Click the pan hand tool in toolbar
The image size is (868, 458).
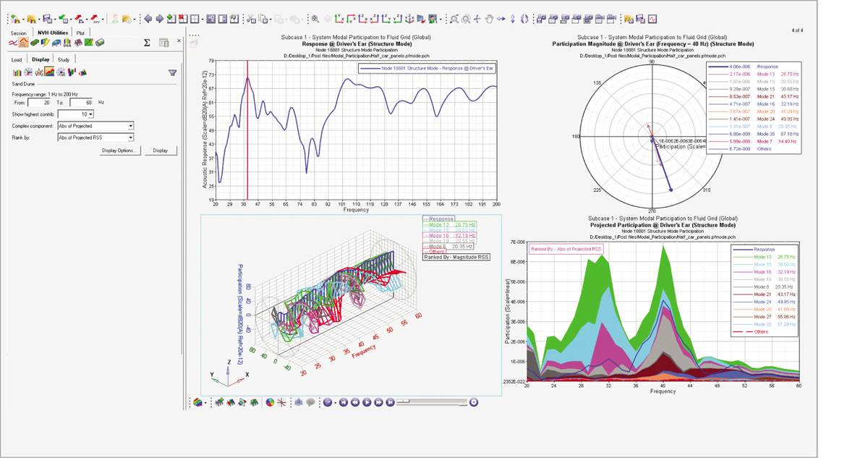(x=490, y=19)
